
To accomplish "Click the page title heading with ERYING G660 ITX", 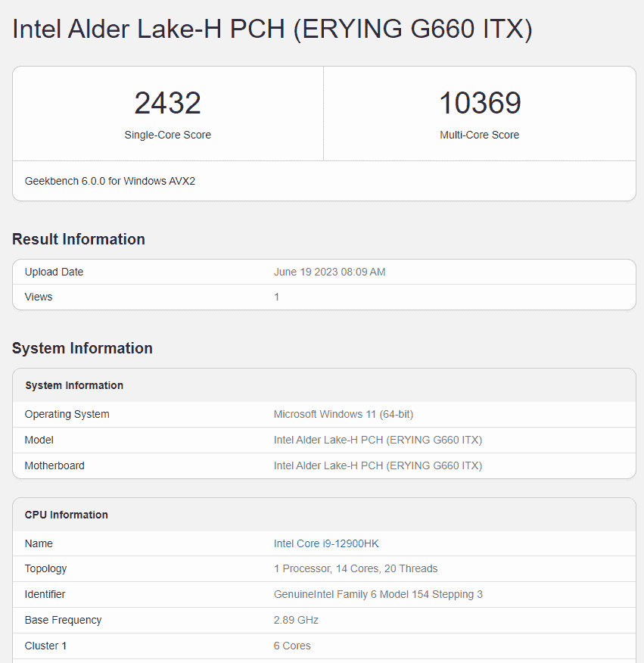I will coord(272,30).
